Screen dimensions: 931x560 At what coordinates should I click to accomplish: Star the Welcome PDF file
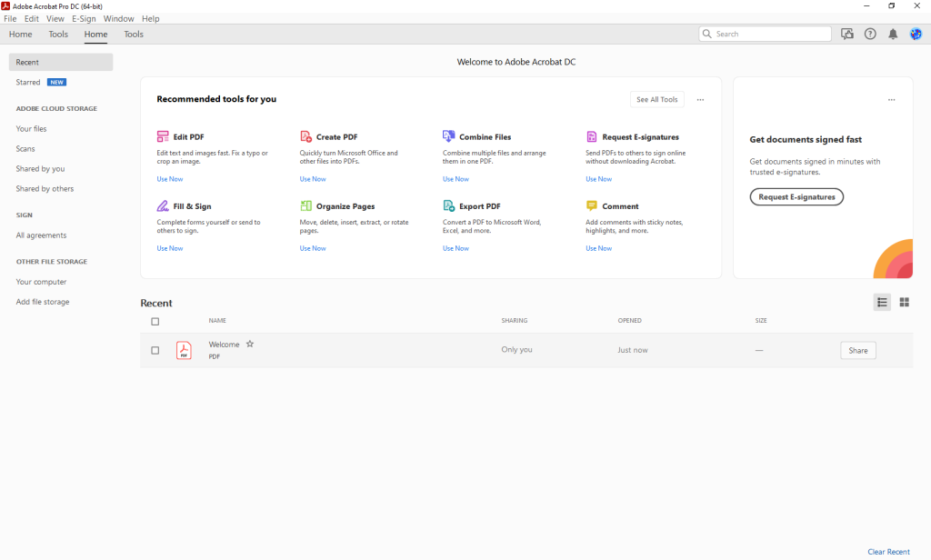(250, 344)
